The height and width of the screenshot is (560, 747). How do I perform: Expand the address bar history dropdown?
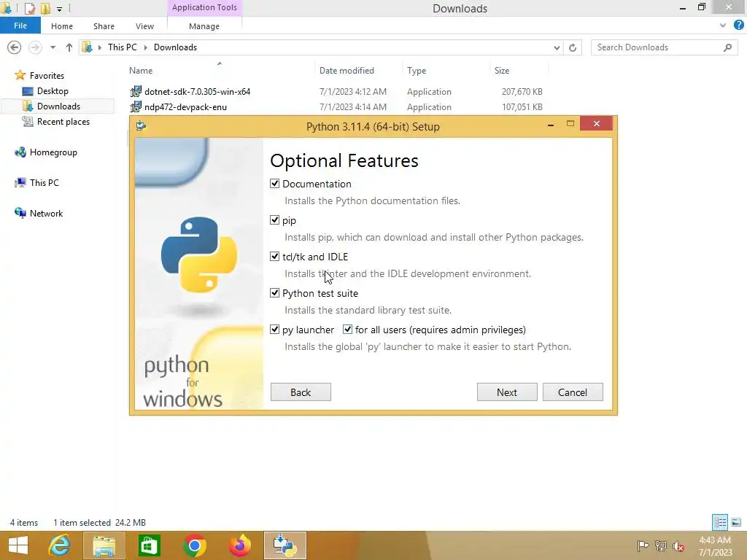click(557, 47)
